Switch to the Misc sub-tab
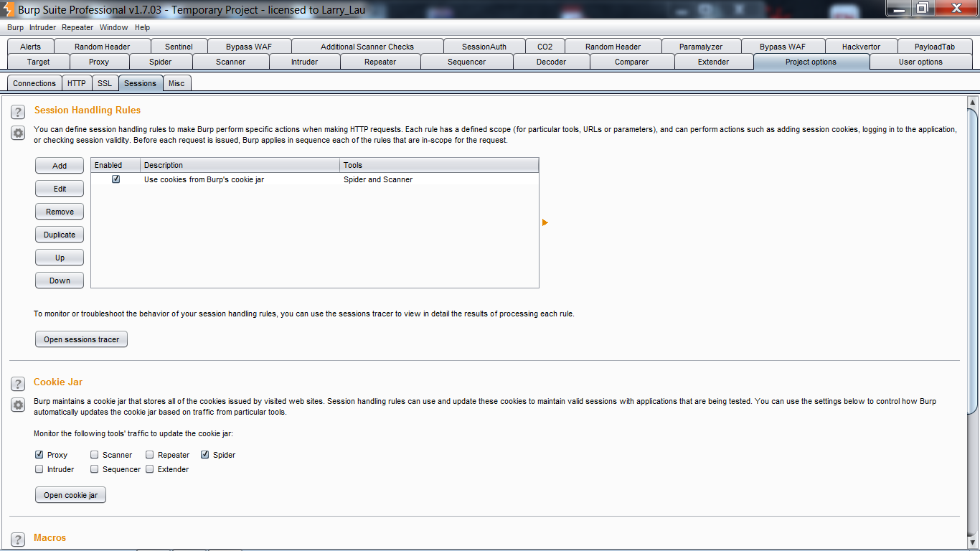 click(176, 83)
